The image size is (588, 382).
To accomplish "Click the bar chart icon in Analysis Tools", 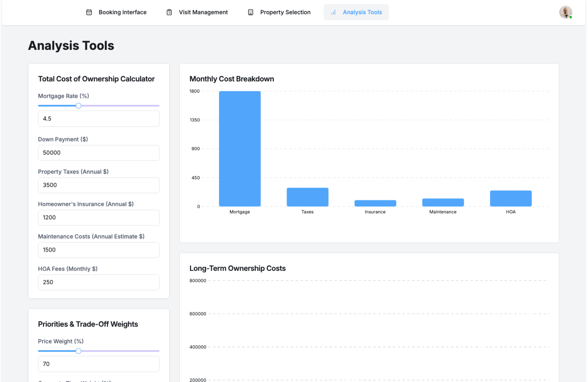I will pyautogui.click(x=333, y=12).
